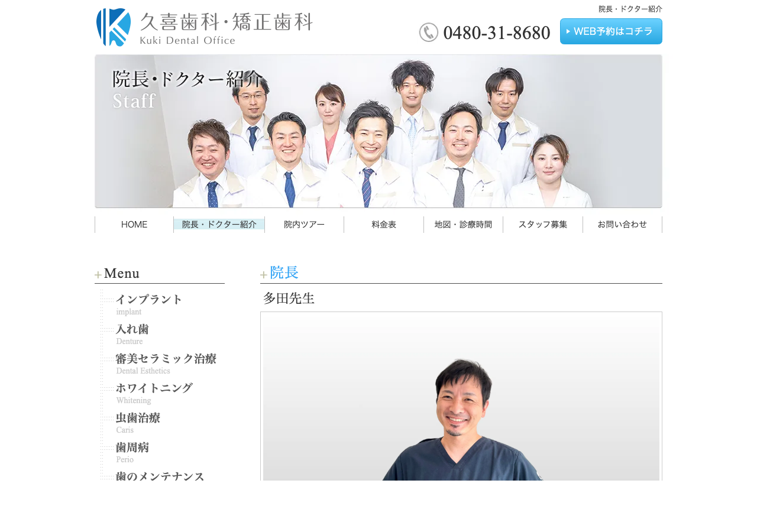Open the 歯周病 Perio sidebar link
The width and height of the screenshot is (757, 532).
pyautogui.click(x=132, y=452)
